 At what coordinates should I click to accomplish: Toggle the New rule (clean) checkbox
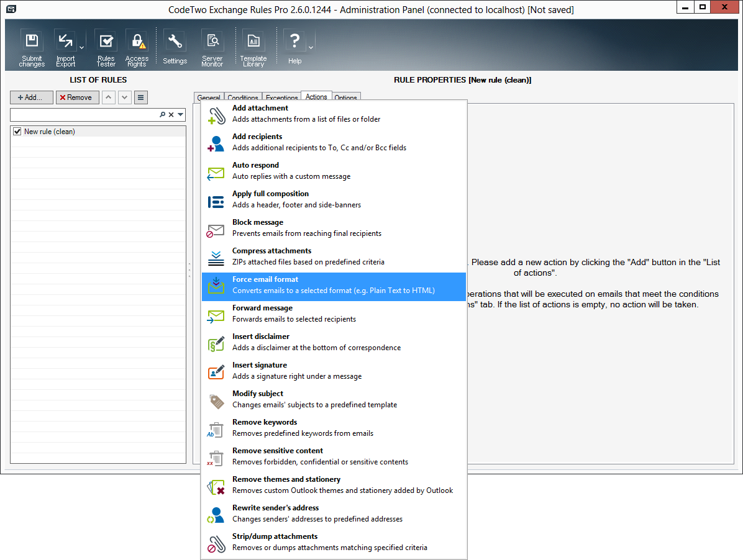(17, 132)
